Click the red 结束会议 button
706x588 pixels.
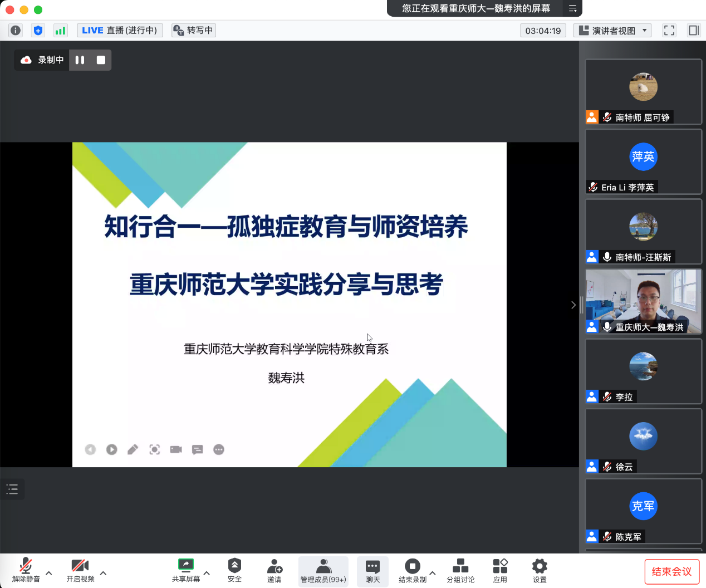671,571
